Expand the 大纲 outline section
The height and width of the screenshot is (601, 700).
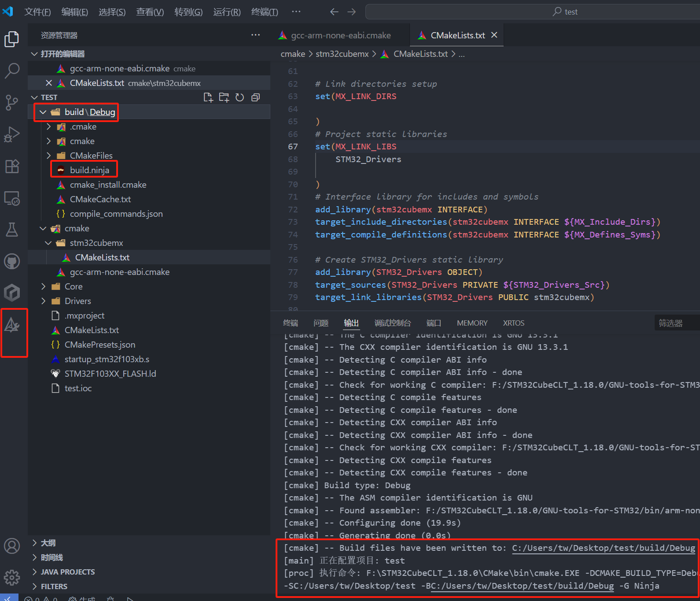point(149,543)
